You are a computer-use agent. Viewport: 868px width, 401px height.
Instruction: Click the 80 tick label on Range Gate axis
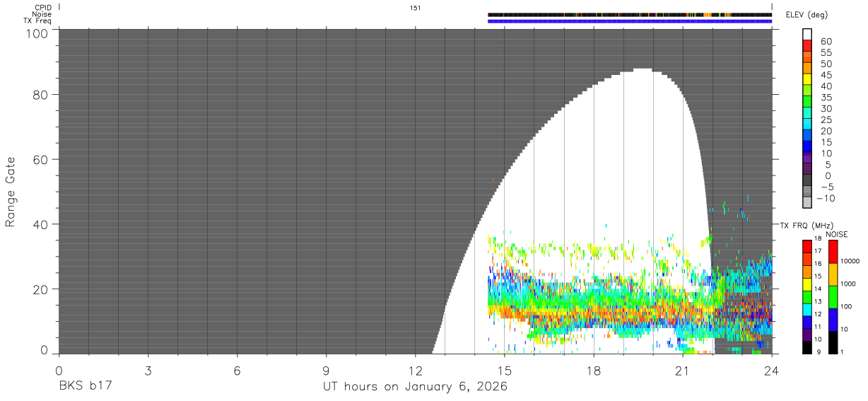42,94
